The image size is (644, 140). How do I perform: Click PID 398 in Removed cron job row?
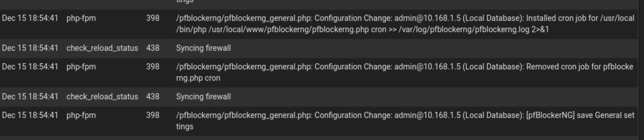click(153, 67)
